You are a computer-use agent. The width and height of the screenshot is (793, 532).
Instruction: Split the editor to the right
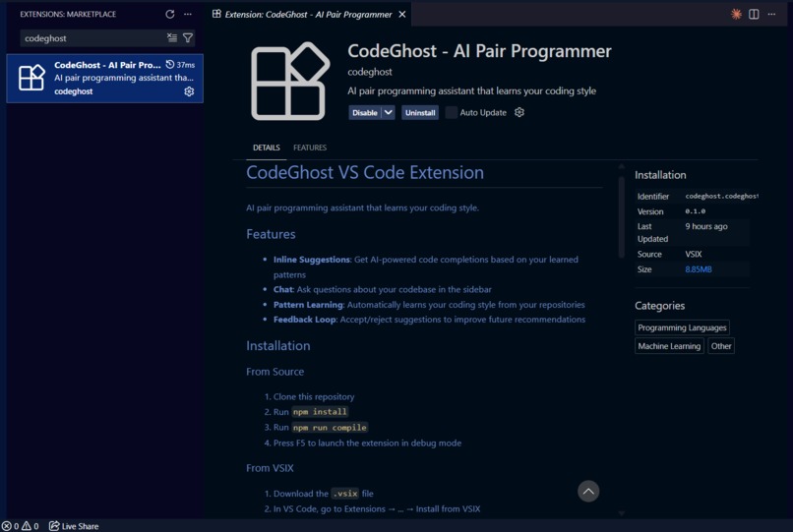tap(754, 14)
